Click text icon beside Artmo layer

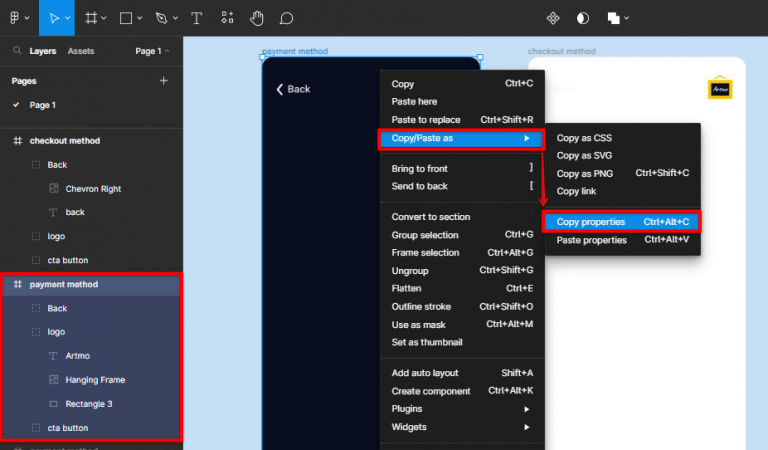click(53, 356)
